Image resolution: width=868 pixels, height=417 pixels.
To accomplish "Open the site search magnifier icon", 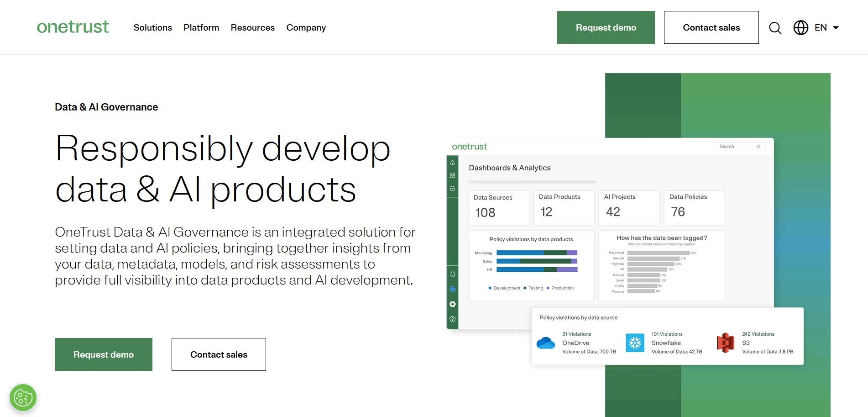I will (775, 28).
